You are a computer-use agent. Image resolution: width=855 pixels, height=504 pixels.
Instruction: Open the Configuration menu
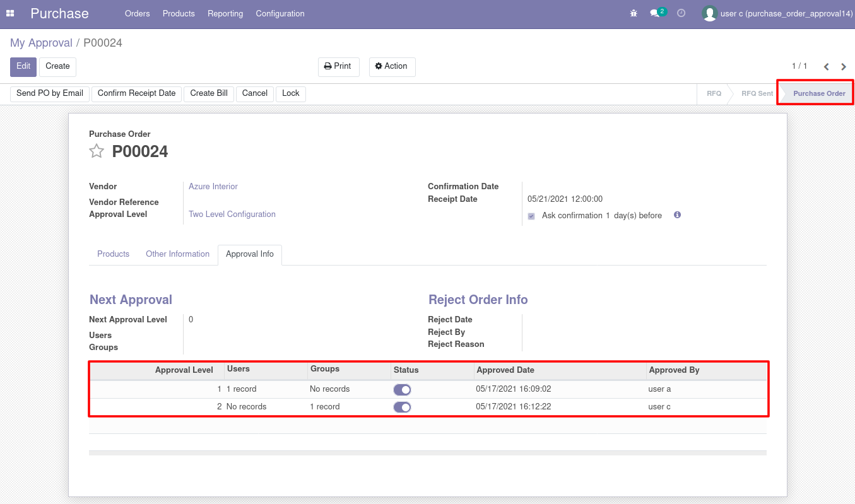(x=280, y=13)
